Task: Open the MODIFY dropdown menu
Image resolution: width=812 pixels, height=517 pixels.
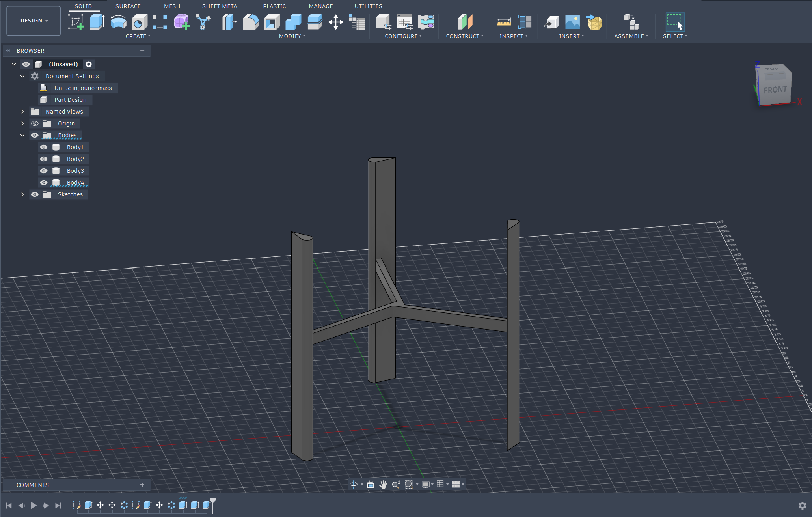Action: click(x=292, y=36)
